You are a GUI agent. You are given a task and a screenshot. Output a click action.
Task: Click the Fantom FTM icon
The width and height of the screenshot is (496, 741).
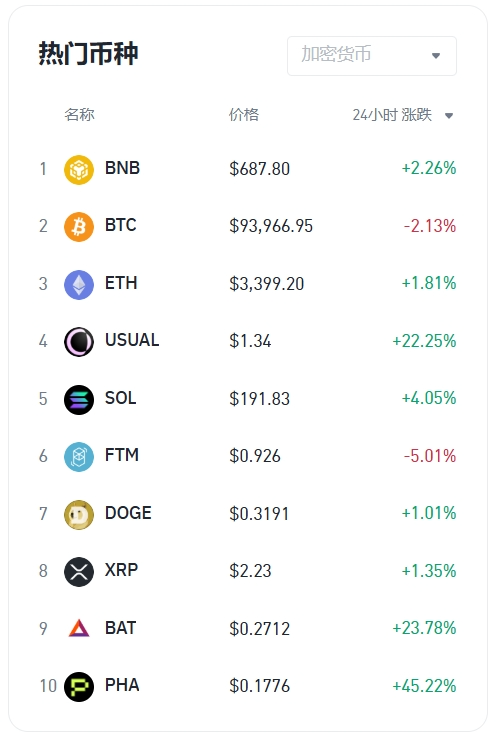click(x=79, y=456)
